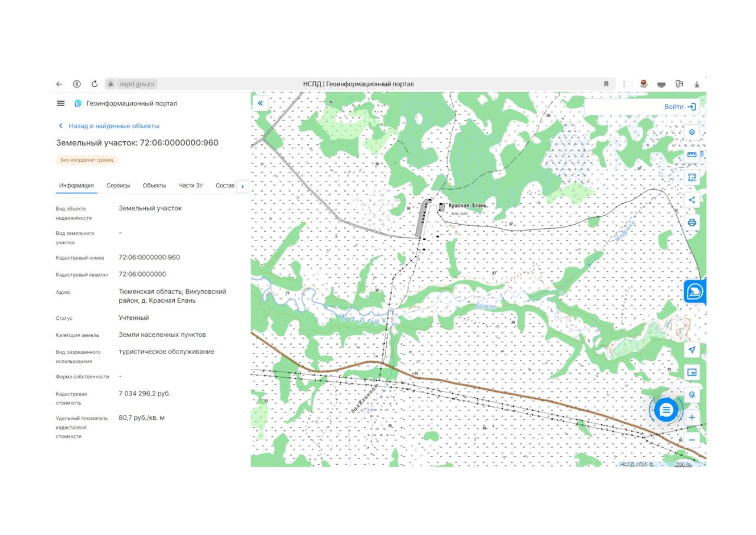Viewport: 756px width, 535px height.
Task: Click the browser tab title НСПД | Геоинформационный портал
Action: point(359,84)
